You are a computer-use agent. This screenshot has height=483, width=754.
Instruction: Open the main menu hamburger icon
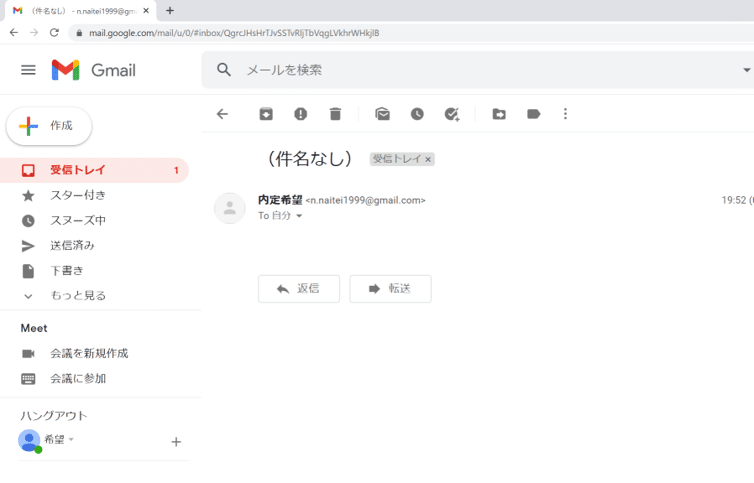(28, 70)
